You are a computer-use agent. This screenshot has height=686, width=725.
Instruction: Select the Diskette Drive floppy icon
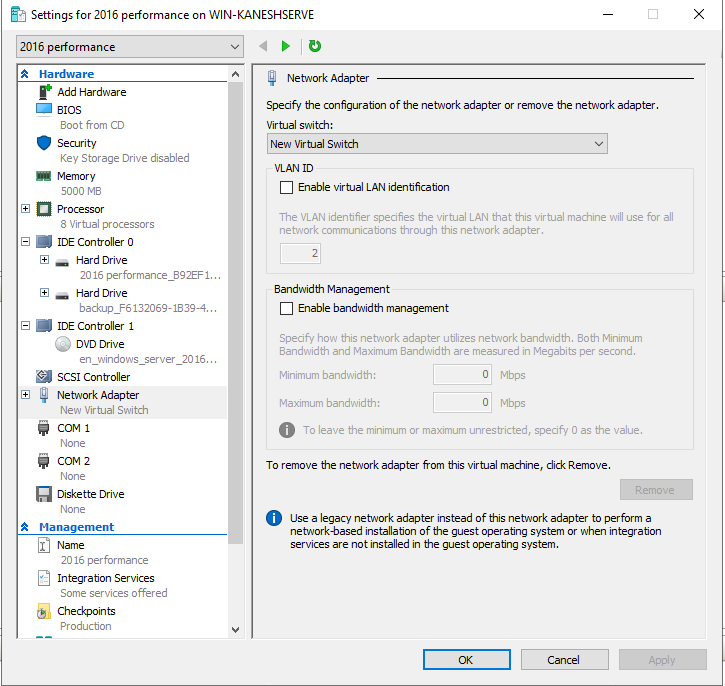tap(44, 494)
